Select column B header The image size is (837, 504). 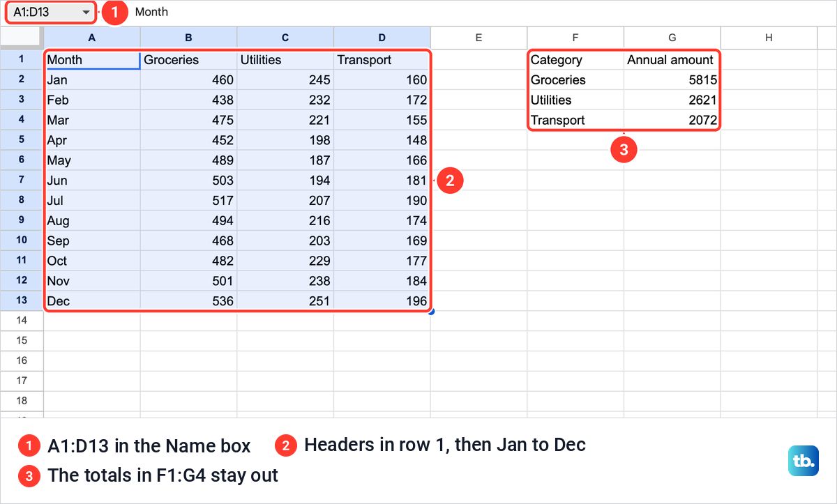[x=188, y=38]
